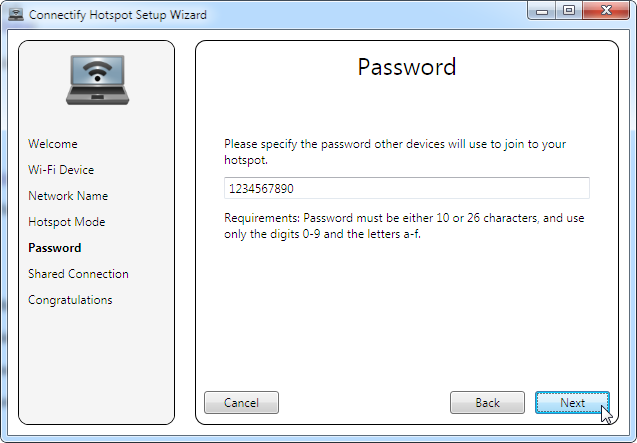Viewport: 637px width, 443px height.
Task: Click the 'Please specify the password' instruction
Action: tap(394, 151)
